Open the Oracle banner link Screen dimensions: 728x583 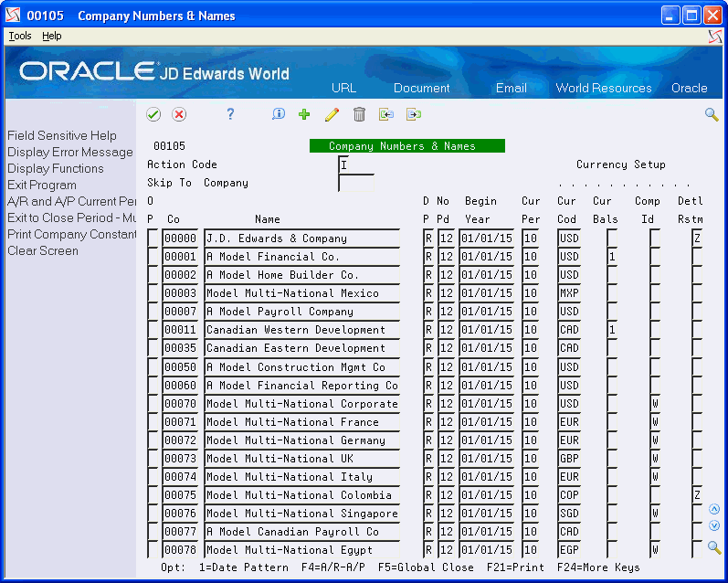pyautogui.click(x=690, y=89)
